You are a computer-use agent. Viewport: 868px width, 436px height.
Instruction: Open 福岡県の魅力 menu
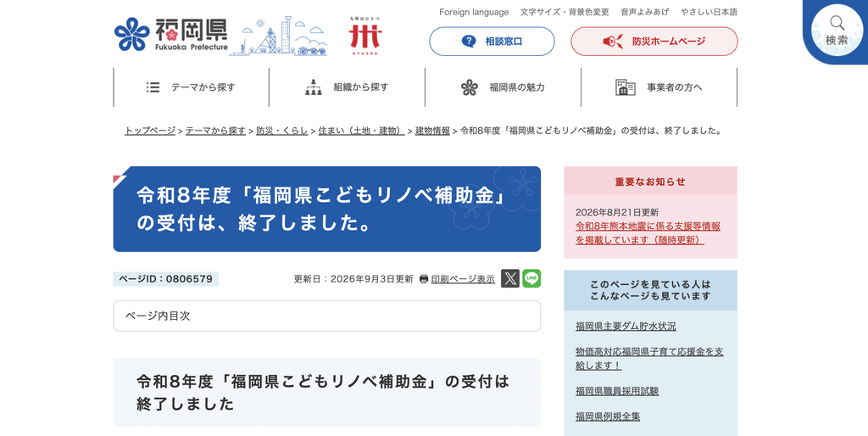[503, 87]
